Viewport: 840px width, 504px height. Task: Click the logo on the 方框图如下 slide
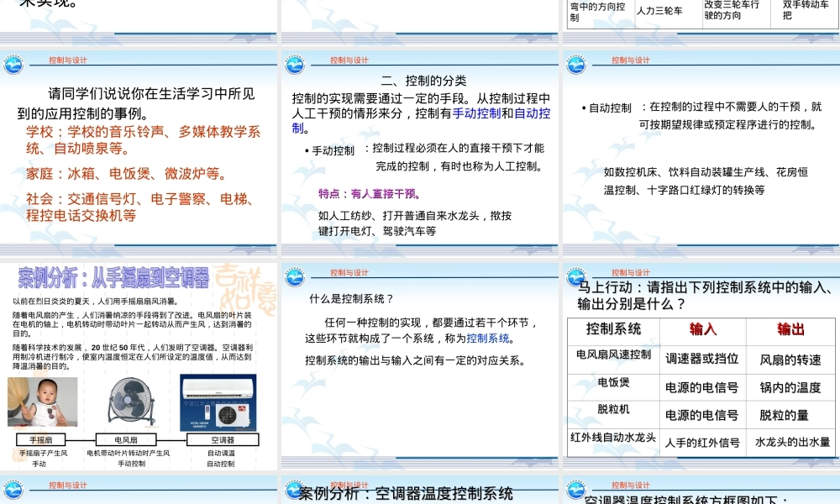coord(576,490)
